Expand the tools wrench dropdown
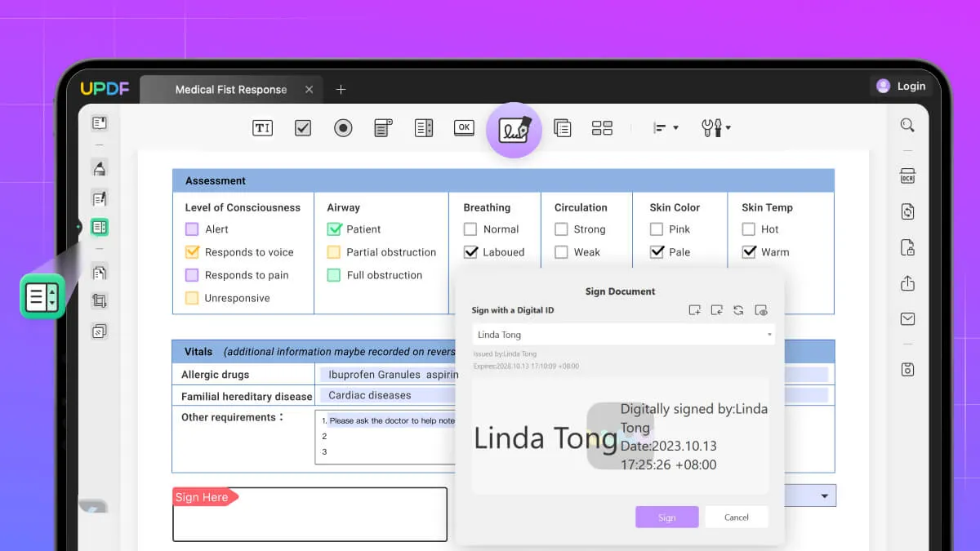This screenshot has width=980, height=551. [715, 128]
